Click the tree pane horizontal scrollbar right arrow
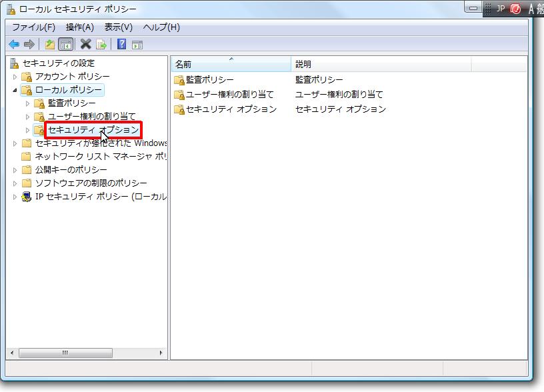This screenshot has height=392, width=544. pyautogui.click(x=161, y=353)
